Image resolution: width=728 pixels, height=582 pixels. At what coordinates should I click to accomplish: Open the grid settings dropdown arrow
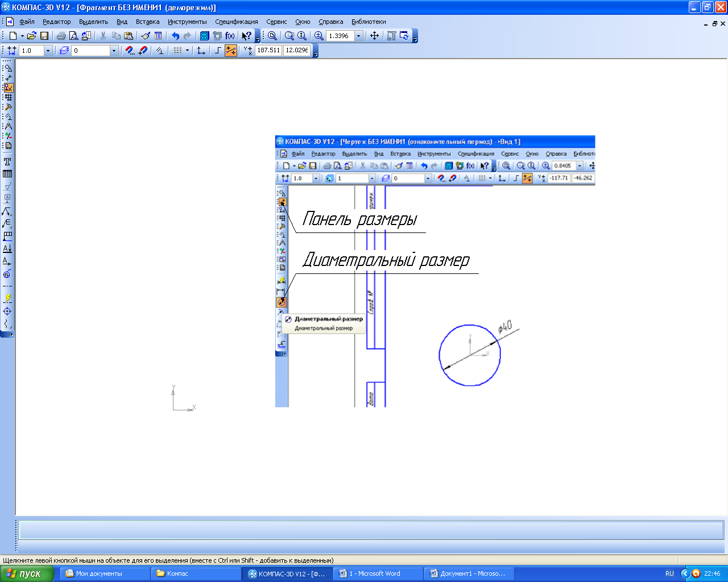(x=187, y=51)
